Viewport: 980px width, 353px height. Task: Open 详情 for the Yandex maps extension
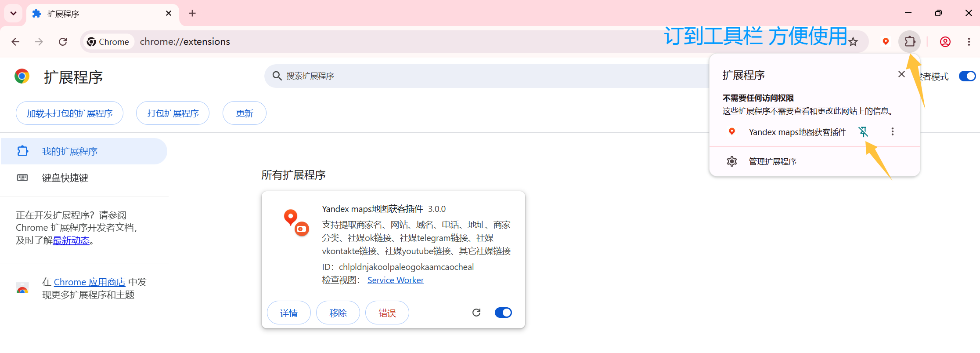click(289, 313)
